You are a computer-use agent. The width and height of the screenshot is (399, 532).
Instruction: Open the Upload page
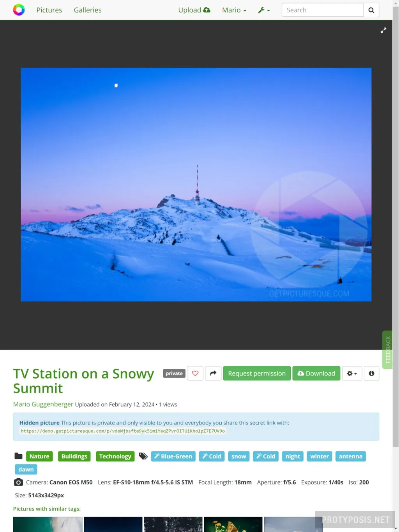click(x=194, y=10)
